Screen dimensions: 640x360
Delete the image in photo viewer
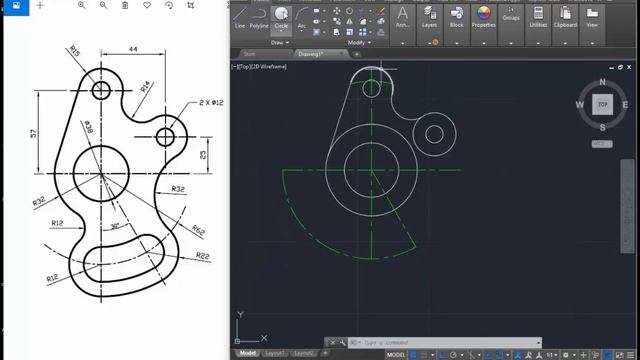(125, 5)
